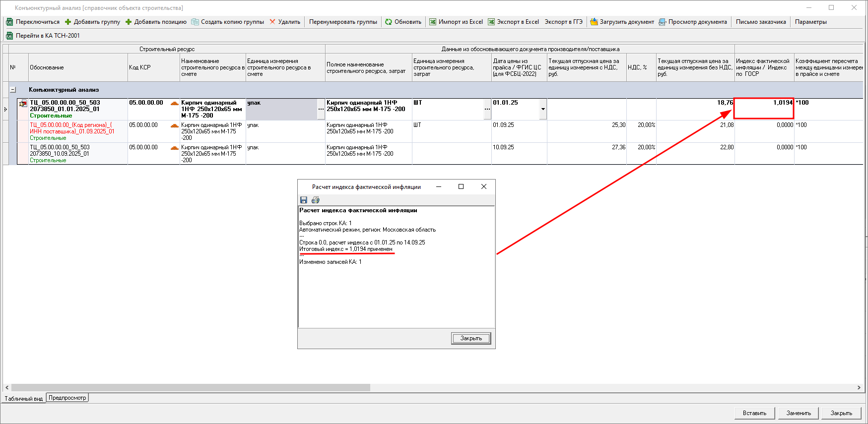Save the inflation index calculation report

click(304, 200)
